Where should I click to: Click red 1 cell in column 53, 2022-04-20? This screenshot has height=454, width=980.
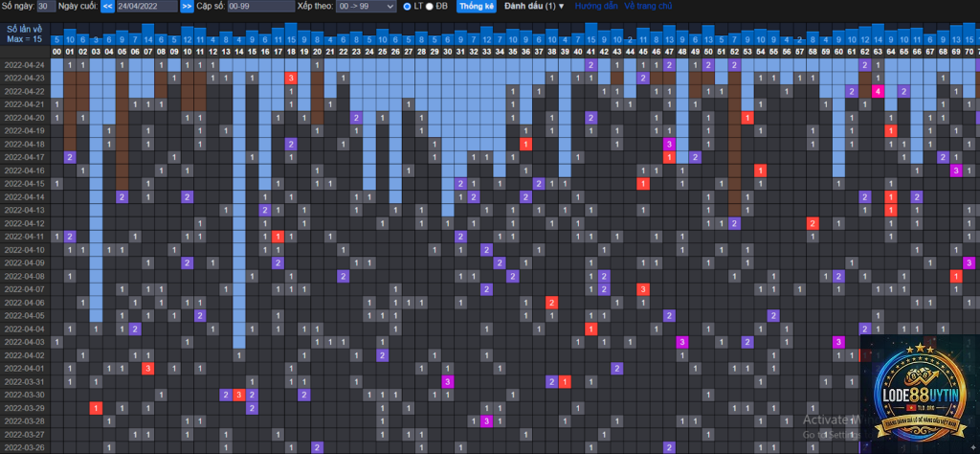click(747, 118)
